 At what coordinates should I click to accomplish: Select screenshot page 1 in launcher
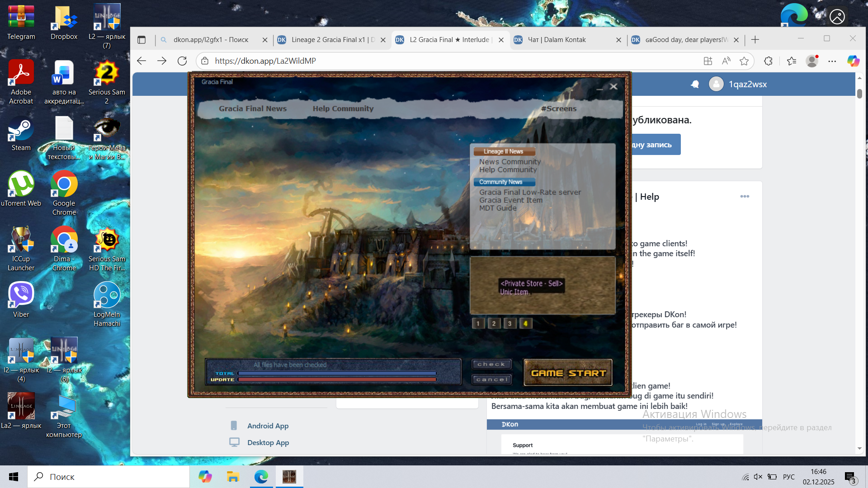pos(478,324)
